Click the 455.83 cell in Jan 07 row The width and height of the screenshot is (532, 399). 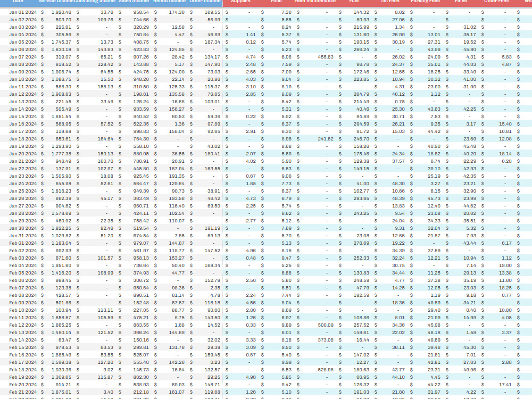pos(326,57)
